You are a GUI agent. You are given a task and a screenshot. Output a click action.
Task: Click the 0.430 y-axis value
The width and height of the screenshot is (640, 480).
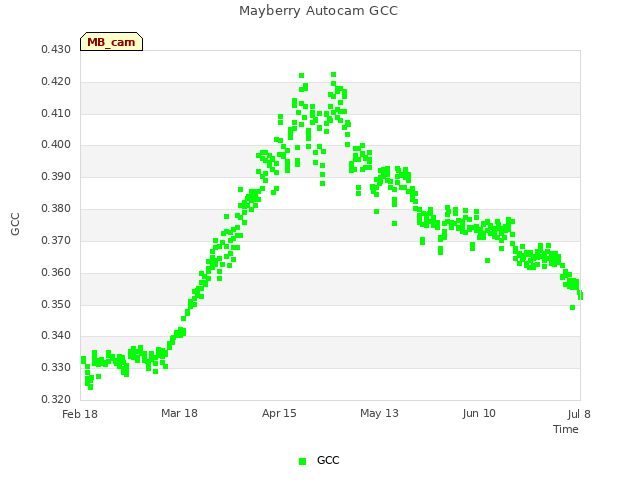(56, 49)
